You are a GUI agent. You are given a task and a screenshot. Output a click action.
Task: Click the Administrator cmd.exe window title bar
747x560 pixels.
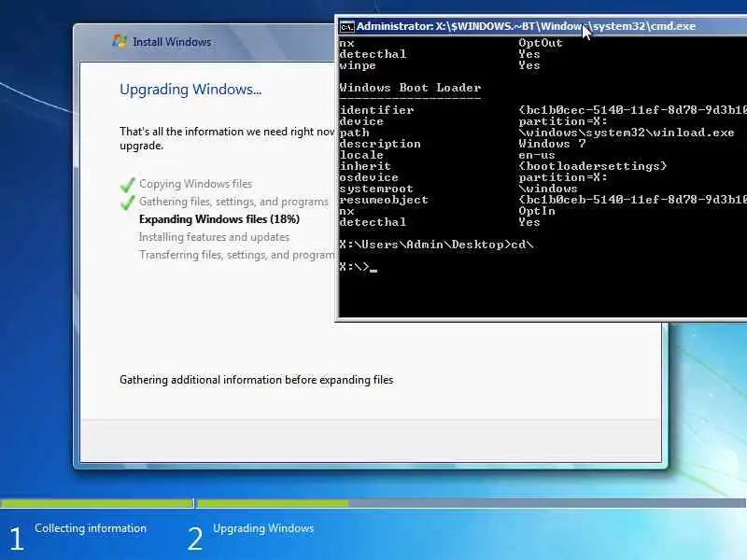[x=541, y=26]
